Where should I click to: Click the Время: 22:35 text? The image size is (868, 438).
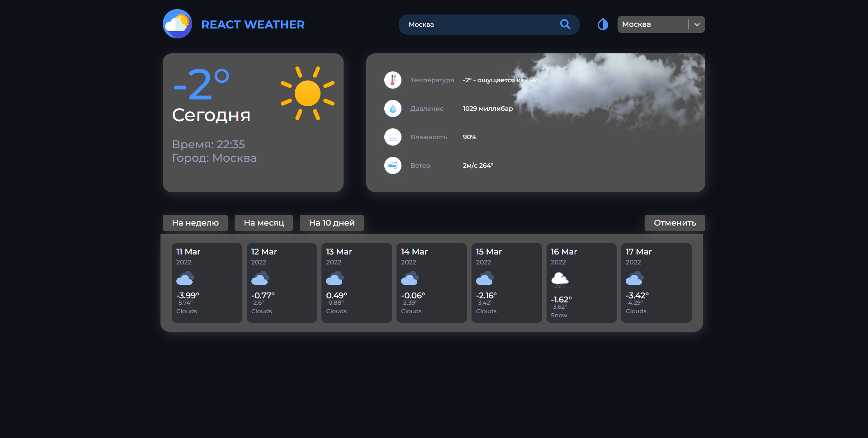tap(208, 144)
